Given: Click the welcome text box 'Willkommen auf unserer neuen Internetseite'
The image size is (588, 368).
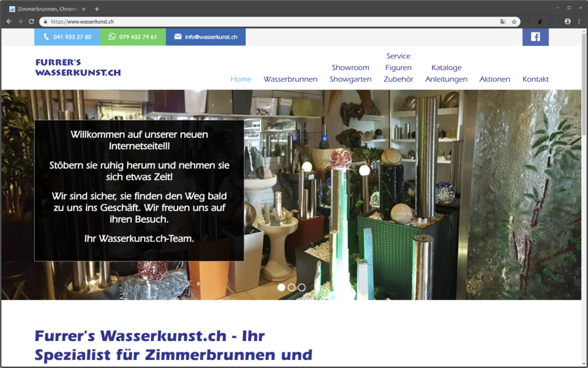Looking at the screenshot, I should pos(139,190).
